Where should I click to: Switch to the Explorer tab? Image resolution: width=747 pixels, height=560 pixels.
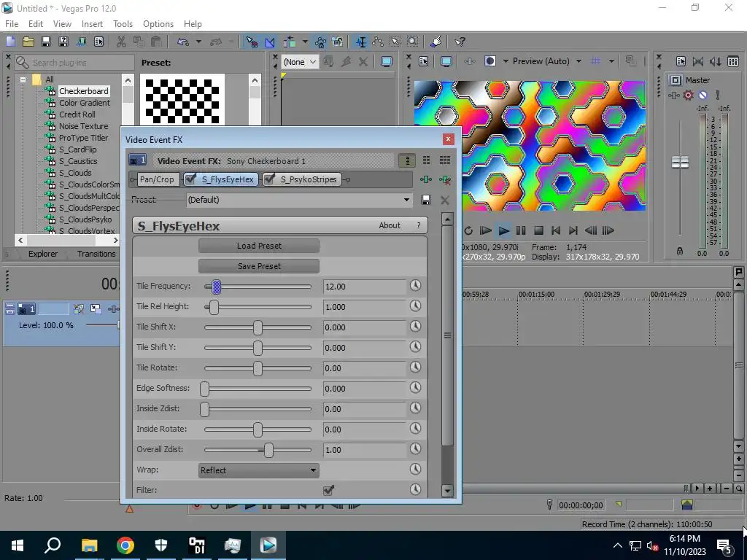[x=43, y=254]
